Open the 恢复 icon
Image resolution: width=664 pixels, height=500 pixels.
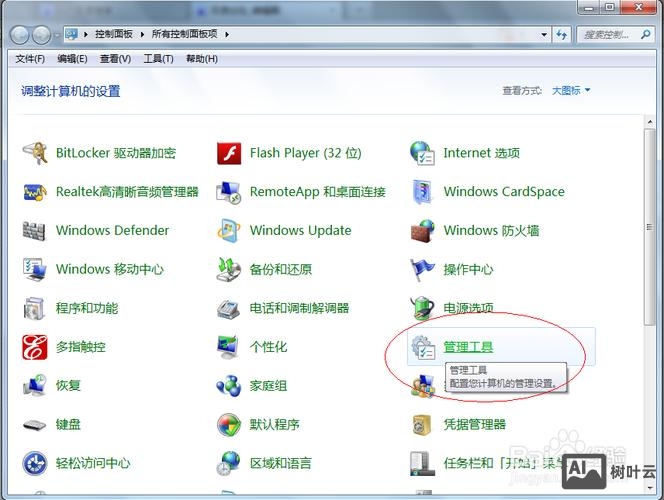pyautogui.click(x=35, y=385)
